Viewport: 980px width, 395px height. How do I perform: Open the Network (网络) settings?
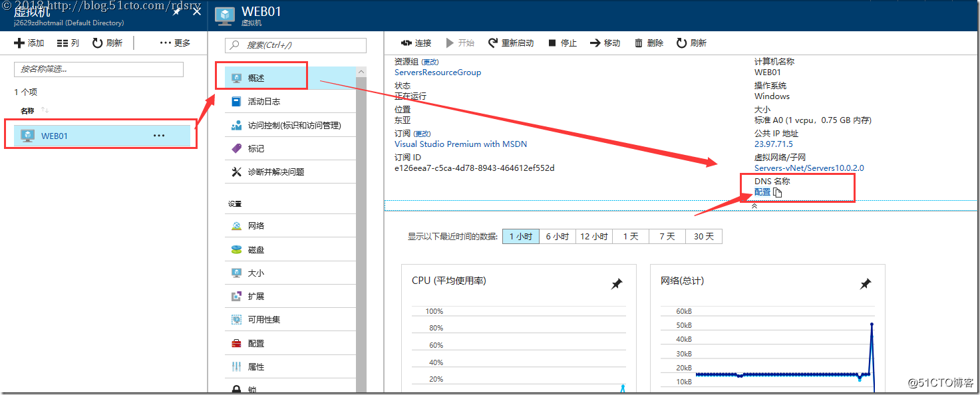point(290,226)
